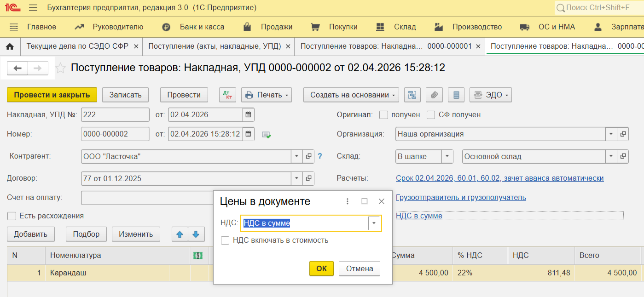Open Контрагент ООО "Ласточка" card

[309, 156]
